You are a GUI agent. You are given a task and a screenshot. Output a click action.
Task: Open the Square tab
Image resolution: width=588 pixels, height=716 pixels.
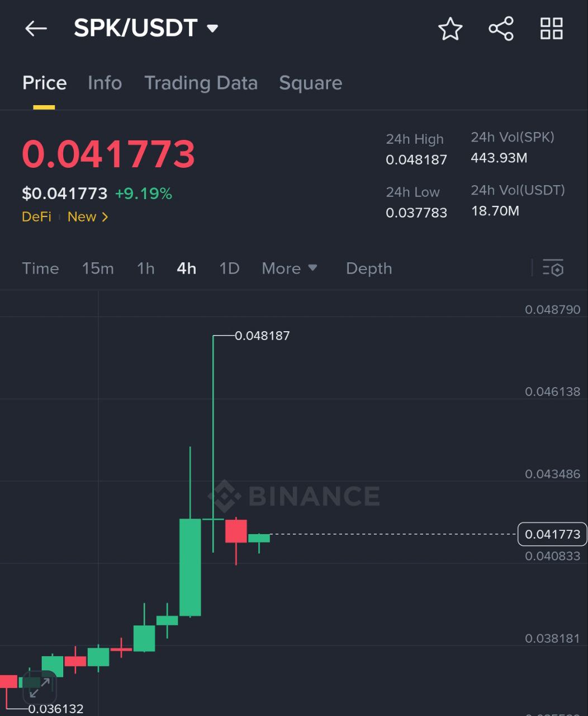click(x=310, y=83)
